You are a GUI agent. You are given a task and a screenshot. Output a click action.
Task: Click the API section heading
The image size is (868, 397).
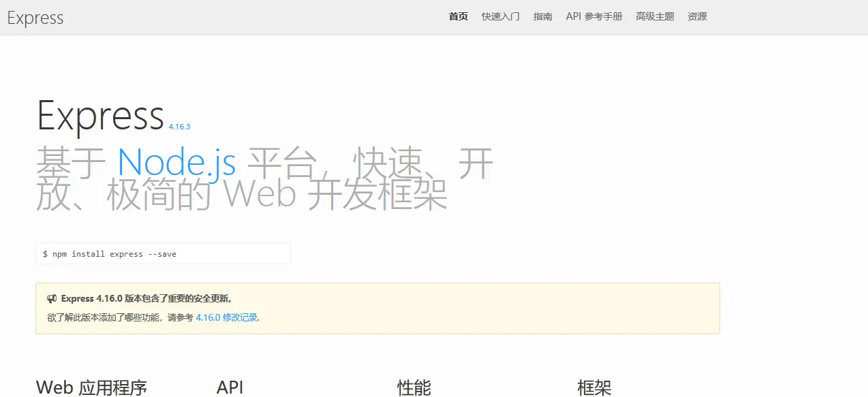click(230, 387)
